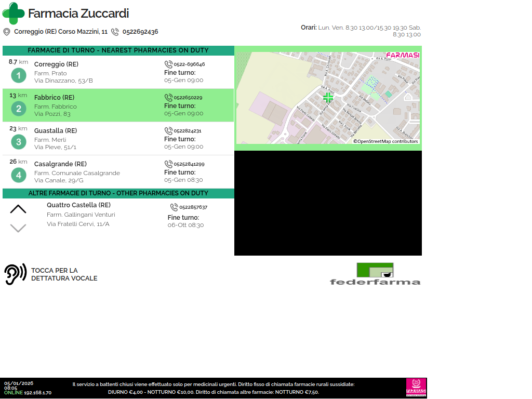The width and height of the screenshot is (532, 399).
Task: Click the location pin icon near address
Action: 7,32
